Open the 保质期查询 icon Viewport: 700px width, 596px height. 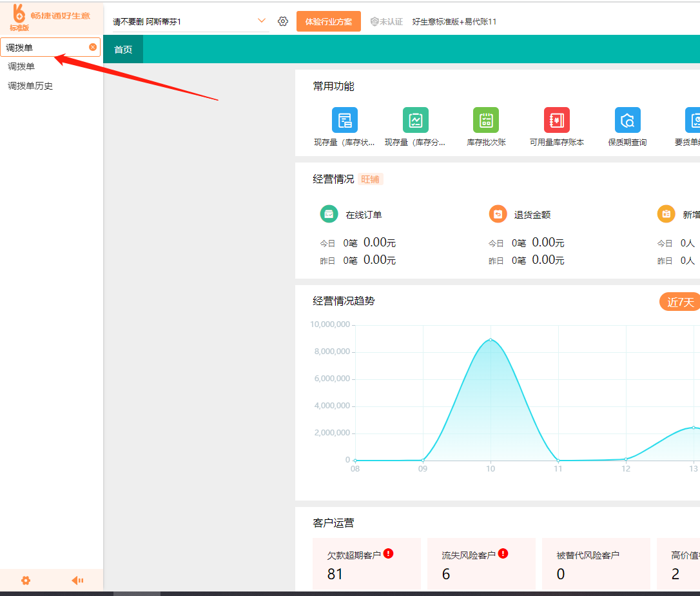[x=627, y=121]
